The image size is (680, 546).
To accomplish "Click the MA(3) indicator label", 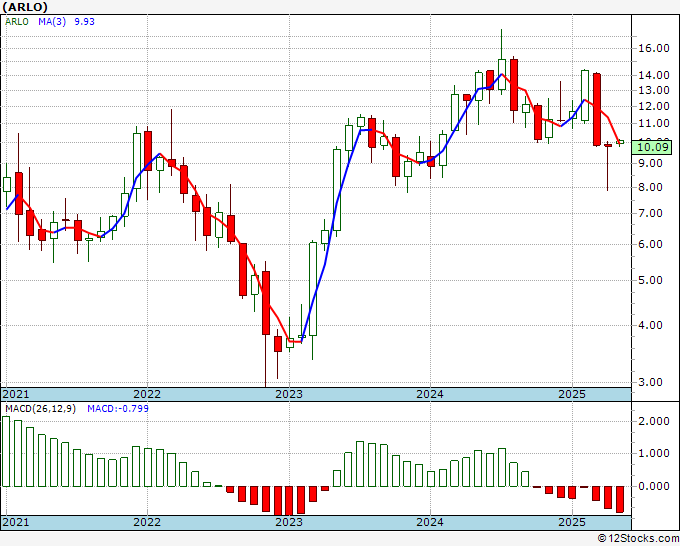I will (x=52, y=22).
